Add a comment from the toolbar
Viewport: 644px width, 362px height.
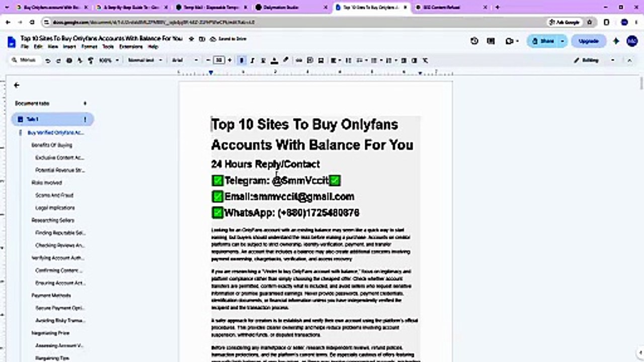(310, 60)
